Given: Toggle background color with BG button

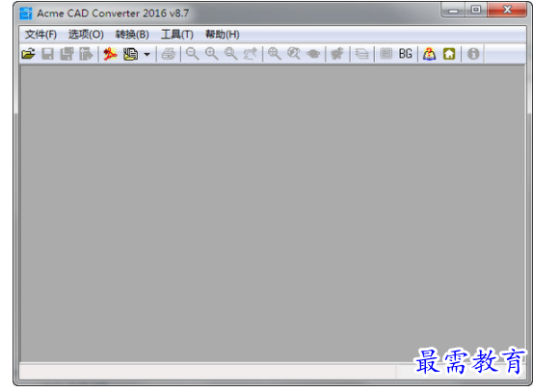Looking at the screenshot, I should [x=405, y=54].
